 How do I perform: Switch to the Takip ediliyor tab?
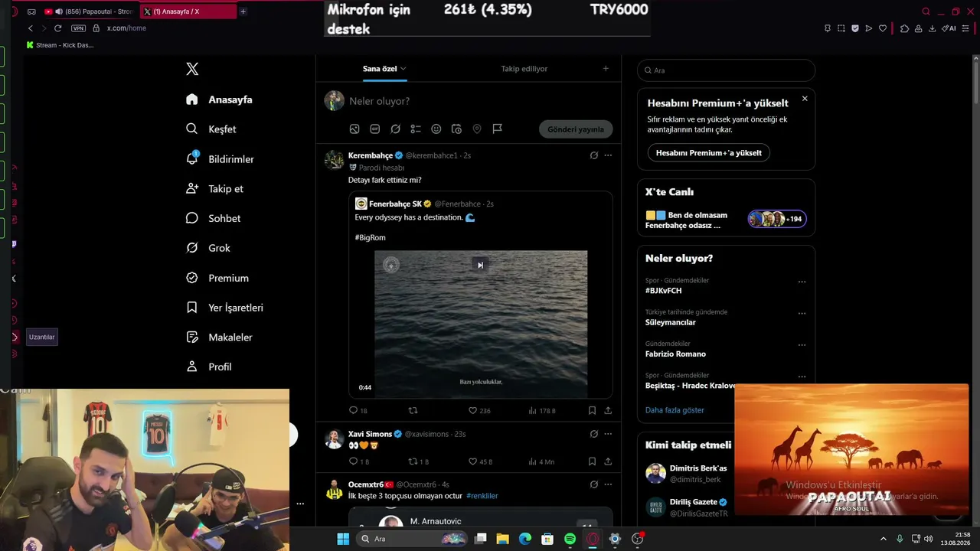(x=524, y=69)
